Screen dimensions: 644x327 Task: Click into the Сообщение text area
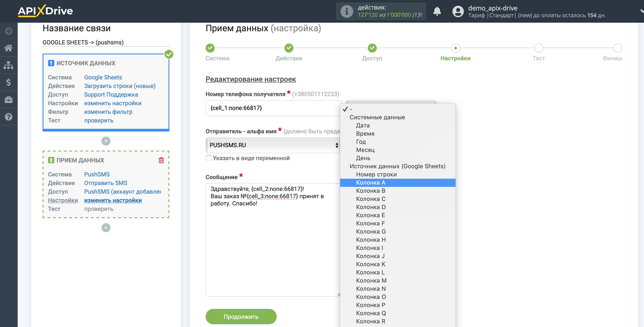[x=273, y=240]
